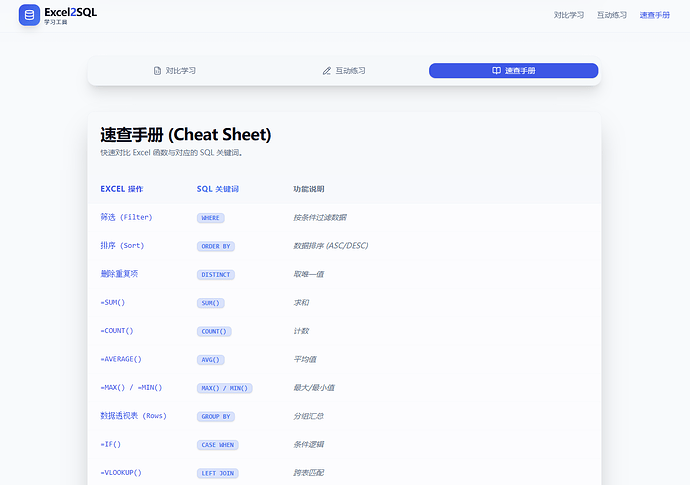Click the Excel2SQL brand title
This screenshot has height=485, width=690.
tap(70, 11)
